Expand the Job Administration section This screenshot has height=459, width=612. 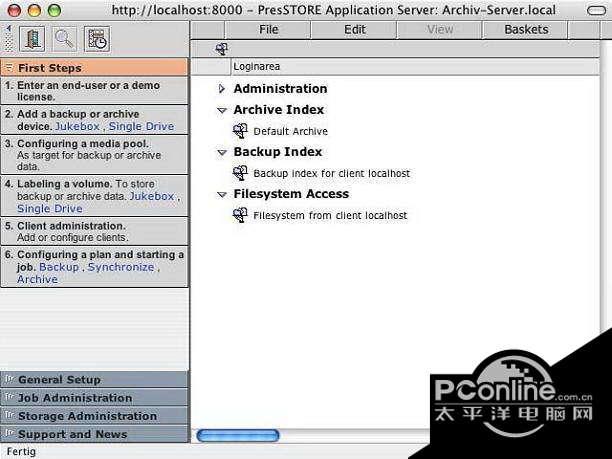point(94,398)
